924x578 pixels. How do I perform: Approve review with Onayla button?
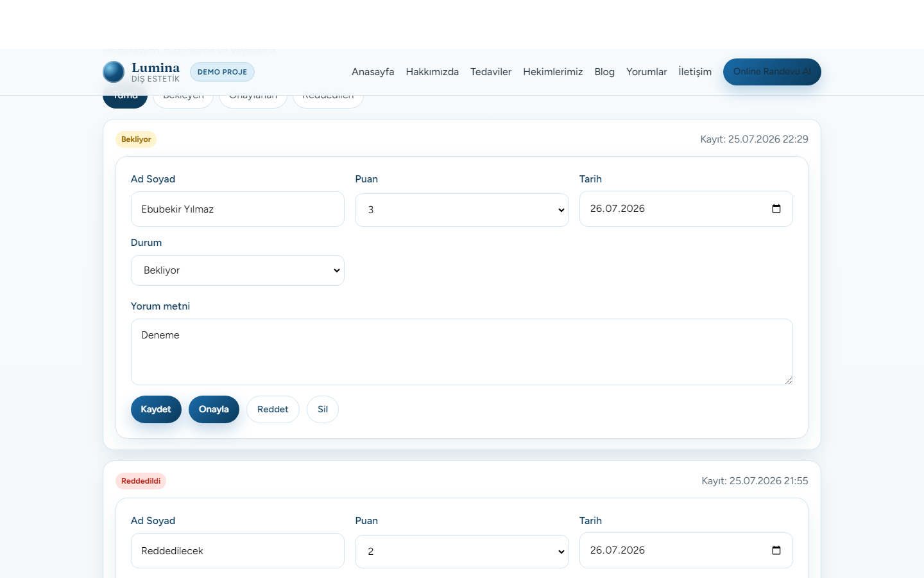tap(214, 409)
